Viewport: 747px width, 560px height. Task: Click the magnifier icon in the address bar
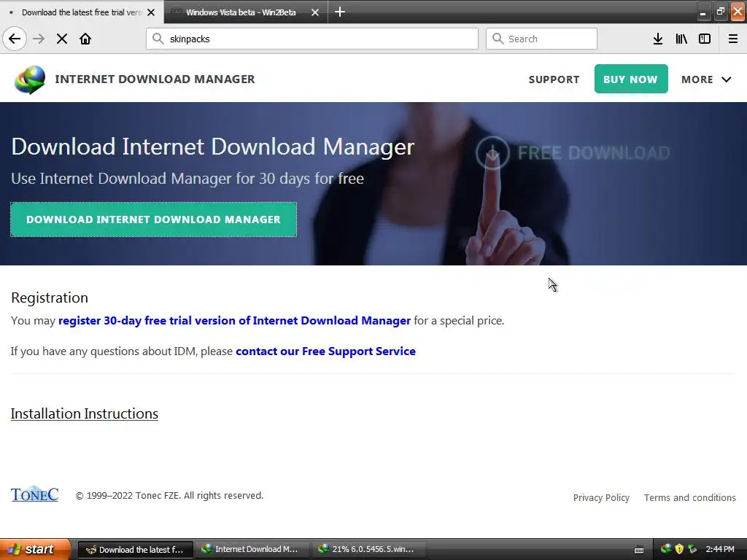(x=158, y=39)
